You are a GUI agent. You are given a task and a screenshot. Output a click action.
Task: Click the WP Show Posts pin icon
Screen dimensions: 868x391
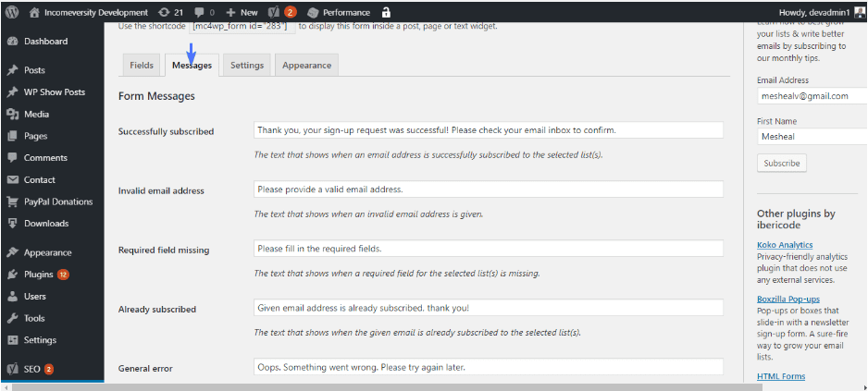tap(13, 92)
